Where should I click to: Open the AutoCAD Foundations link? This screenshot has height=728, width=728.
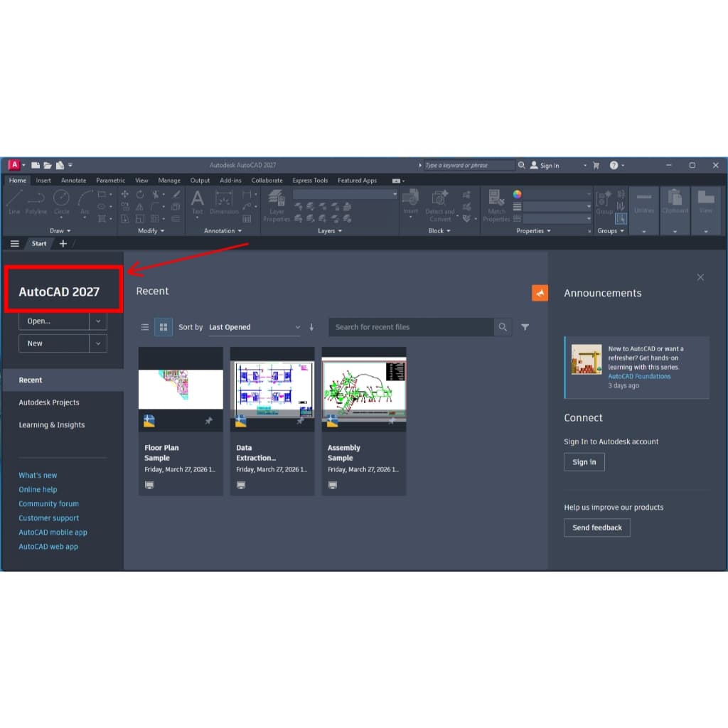(x=639, y=376)
